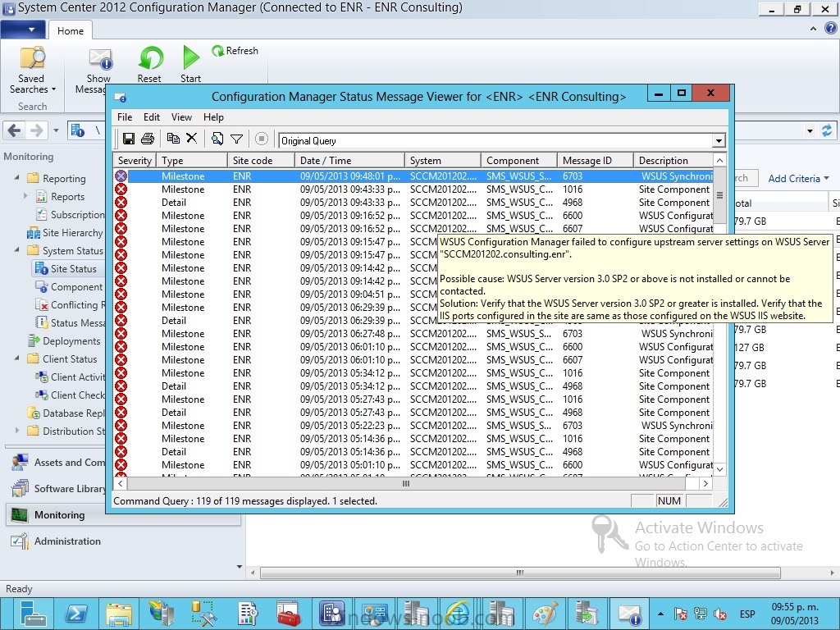Image resolution: width=840 pixels, height=630 pixels.
Task: Open the taskbar clock showing 09:55 p. m.
Action: point(795,614)
